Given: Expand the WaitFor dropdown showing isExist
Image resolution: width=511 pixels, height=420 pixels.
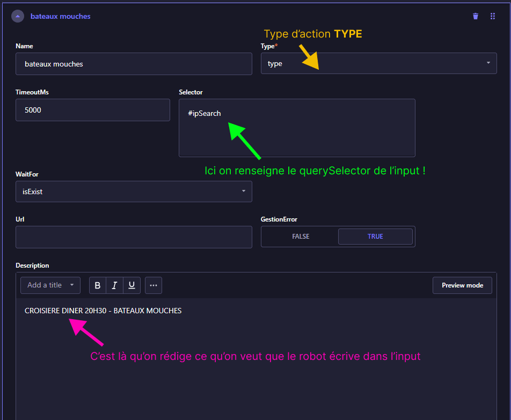Looking at the screenshot, I should point(134,191).
